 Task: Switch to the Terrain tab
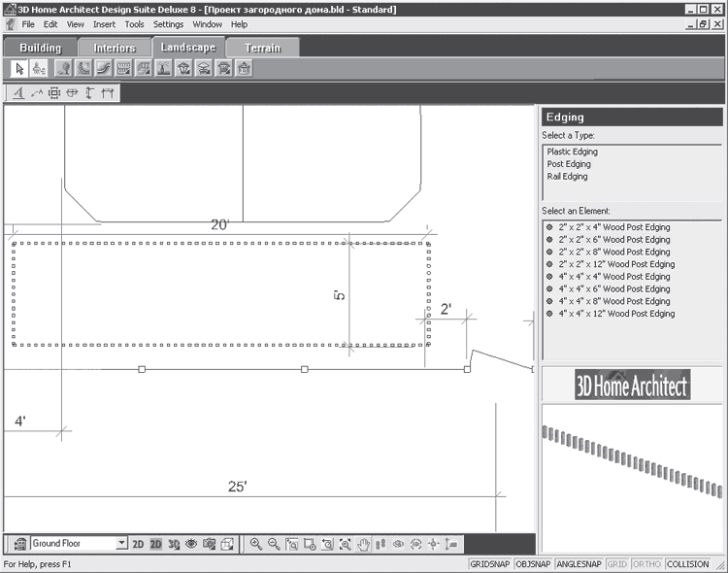[262, 48]
